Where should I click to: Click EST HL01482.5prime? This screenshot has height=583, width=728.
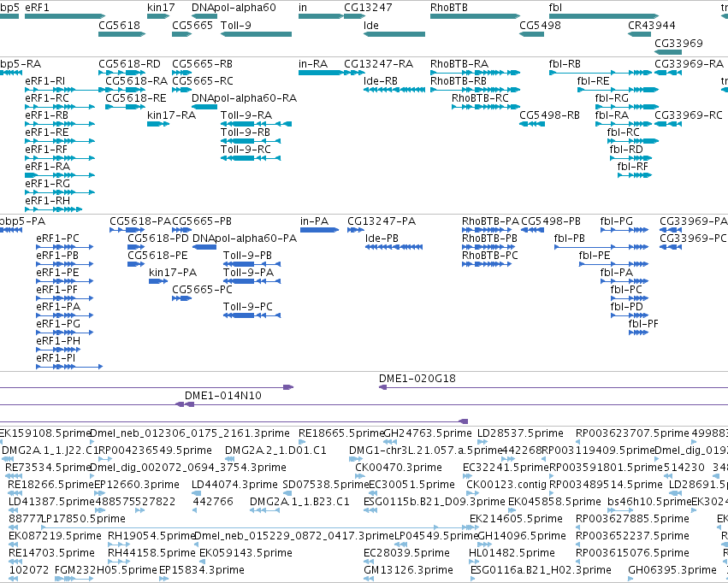pos(512,552)
